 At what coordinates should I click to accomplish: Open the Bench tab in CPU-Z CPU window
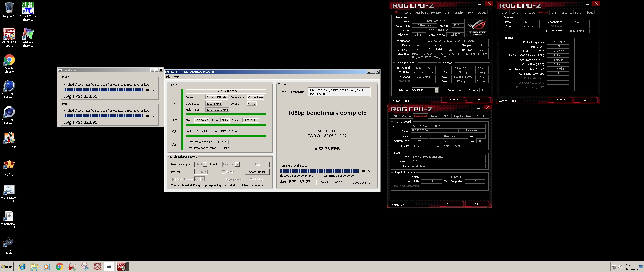(471, 13)
